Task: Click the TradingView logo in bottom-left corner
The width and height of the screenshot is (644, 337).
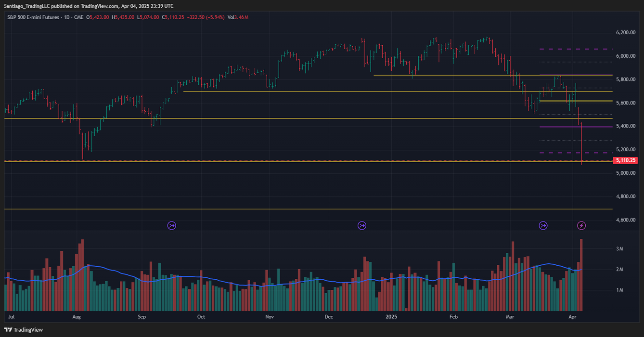Action: click(24, 330)
